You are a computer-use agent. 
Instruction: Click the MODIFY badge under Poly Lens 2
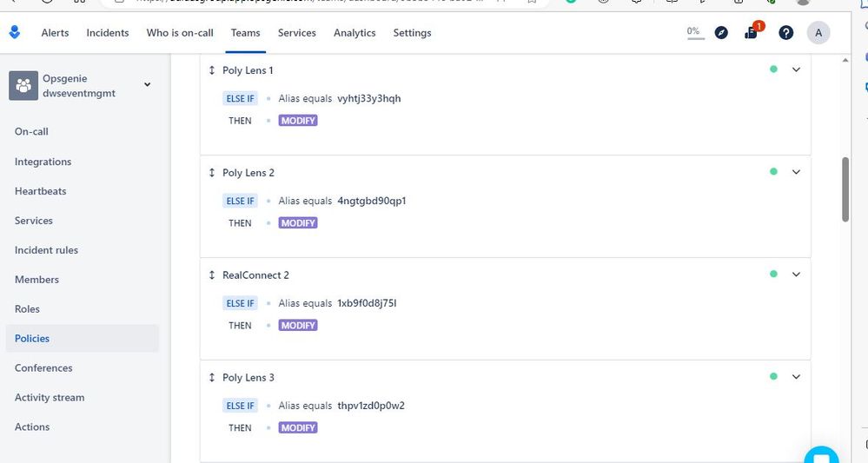298,223
